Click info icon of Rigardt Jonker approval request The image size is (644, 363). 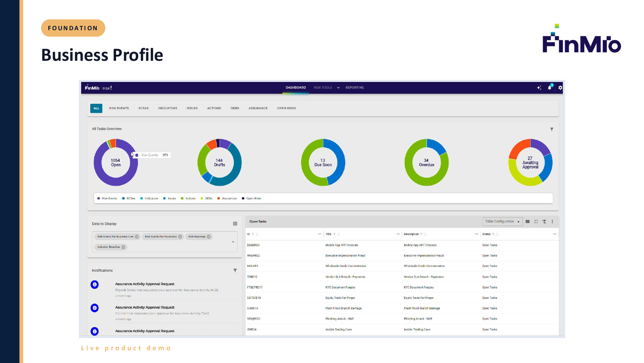[x=95, y=285]
